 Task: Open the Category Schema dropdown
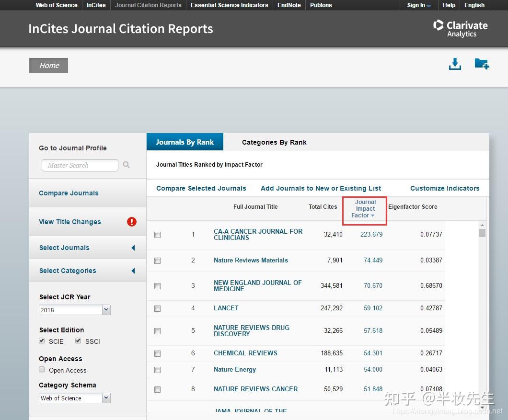point(75,398)
